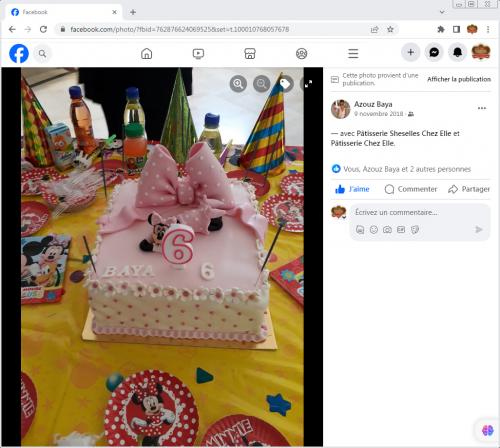Click the Facebook logo
Image resolution: width=500 pixels, height=448 pixels.
[19, 53]
